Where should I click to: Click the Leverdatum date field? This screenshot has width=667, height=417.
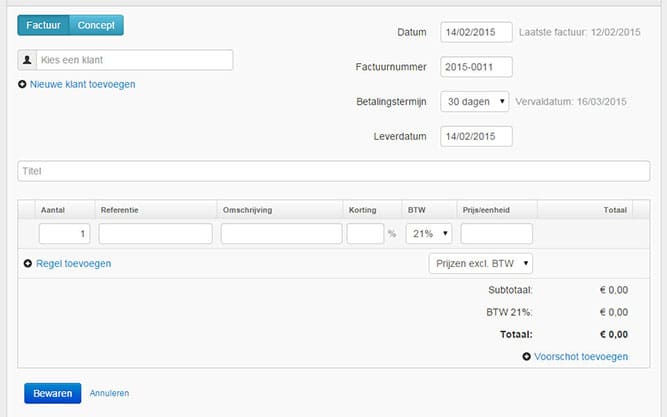click(x=476, y=136)
